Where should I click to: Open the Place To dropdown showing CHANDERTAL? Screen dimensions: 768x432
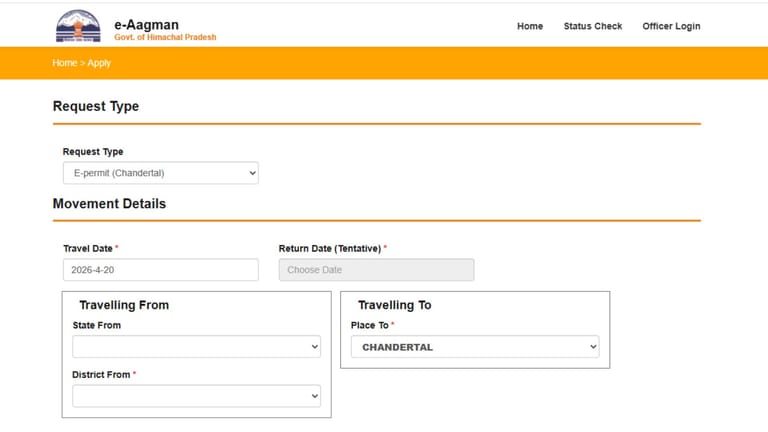(x=474, y=347)
